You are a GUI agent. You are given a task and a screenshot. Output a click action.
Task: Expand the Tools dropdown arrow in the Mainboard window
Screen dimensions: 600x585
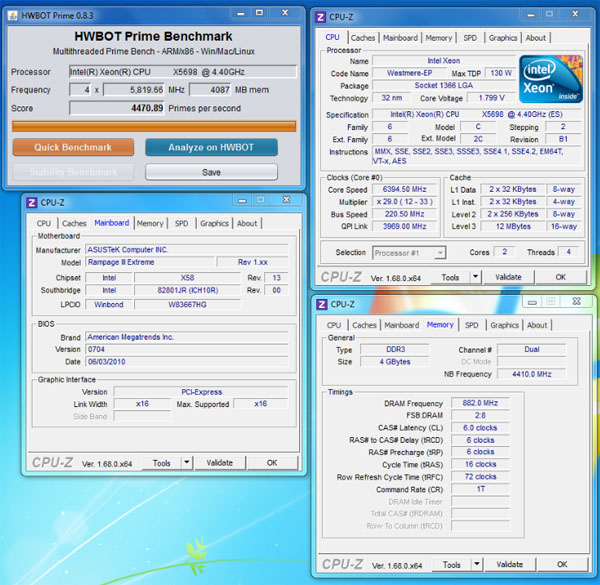[x=187, y=463]
